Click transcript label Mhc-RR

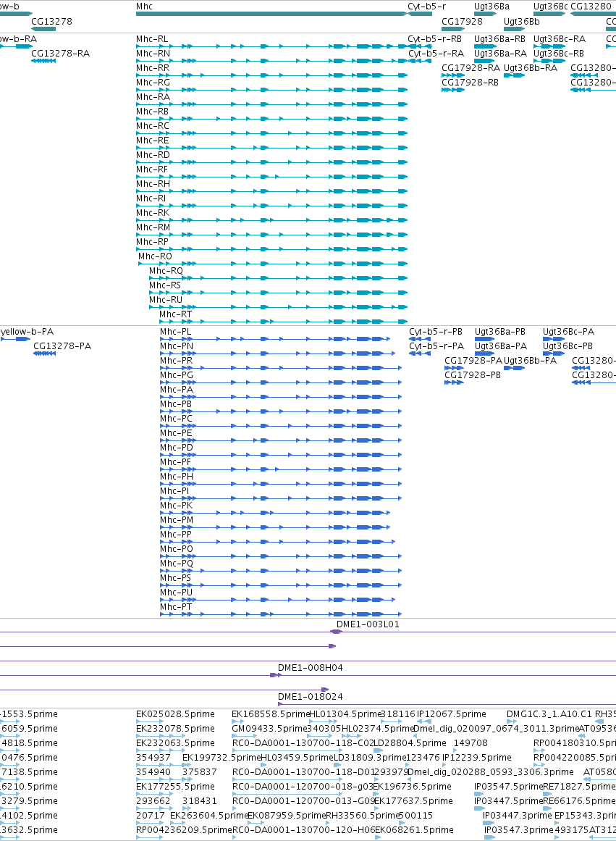coord(153,68)
